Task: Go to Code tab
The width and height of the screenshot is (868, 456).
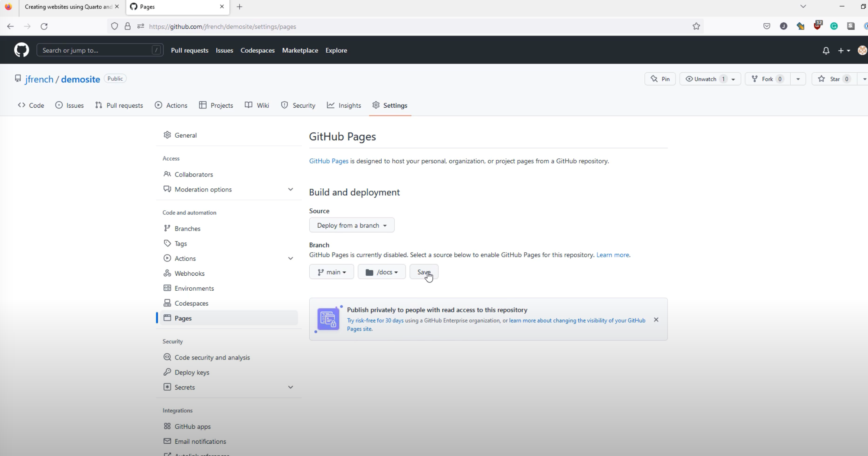Action: coord(31,105)
